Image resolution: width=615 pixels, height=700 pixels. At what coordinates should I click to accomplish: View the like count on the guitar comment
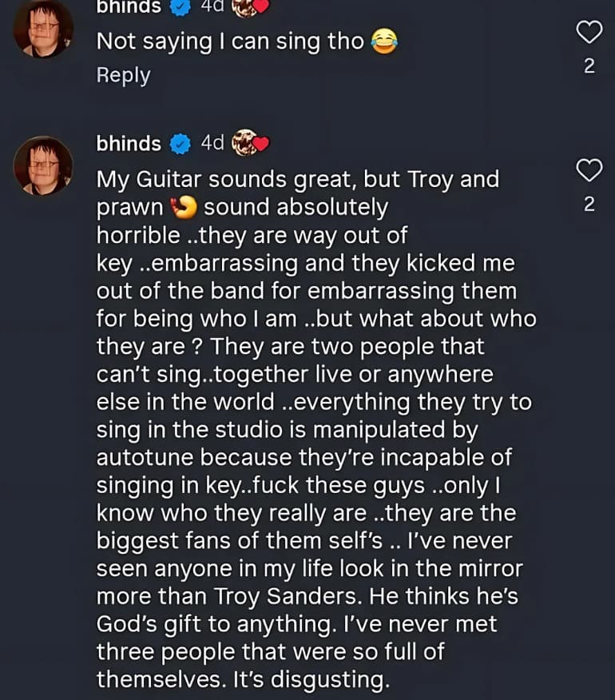click(x=589, y=205)
